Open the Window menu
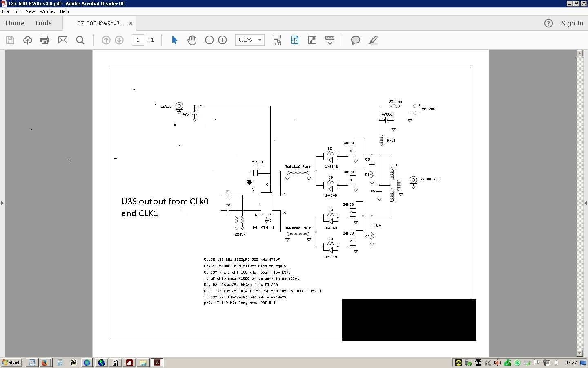The height and width of the screenshot is (368, 588). click(47, 11)
